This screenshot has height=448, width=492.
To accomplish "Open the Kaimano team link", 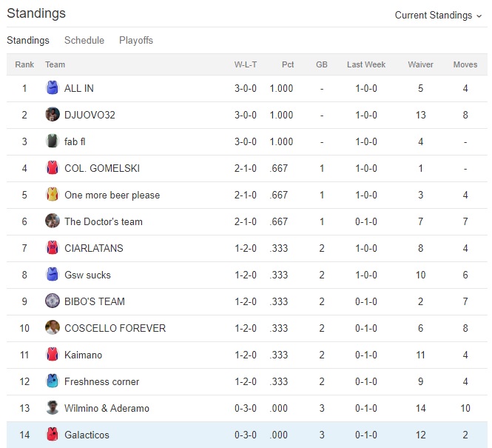I will tap(84, 355).
